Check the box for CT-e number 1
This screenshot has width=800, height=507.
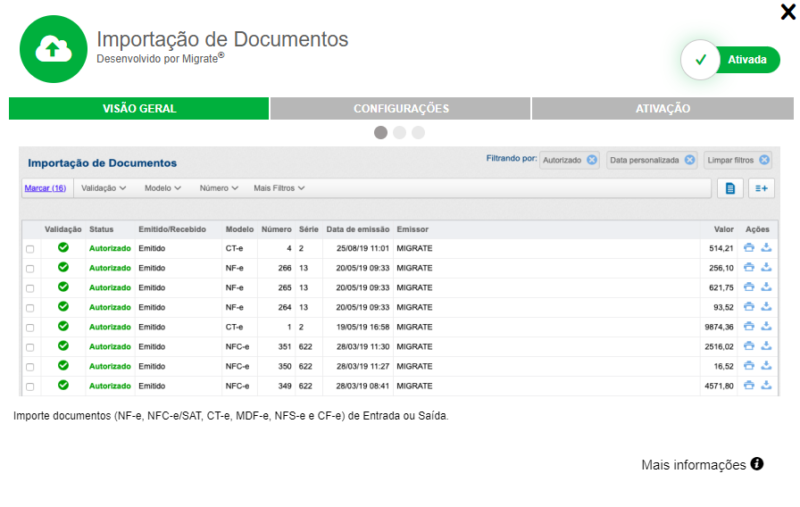pyautogui.click(x=30, y=327)
